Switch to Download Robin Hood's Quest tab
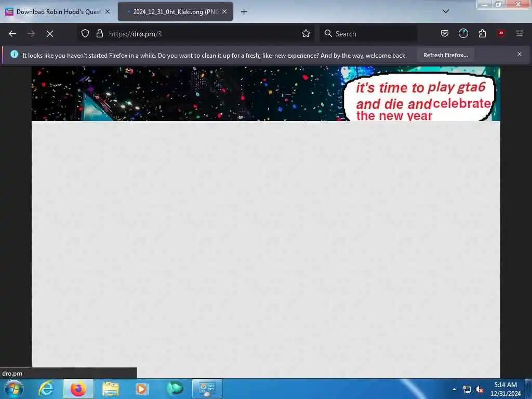This screenshot has height=399, width=532. (x=58, y=12)
